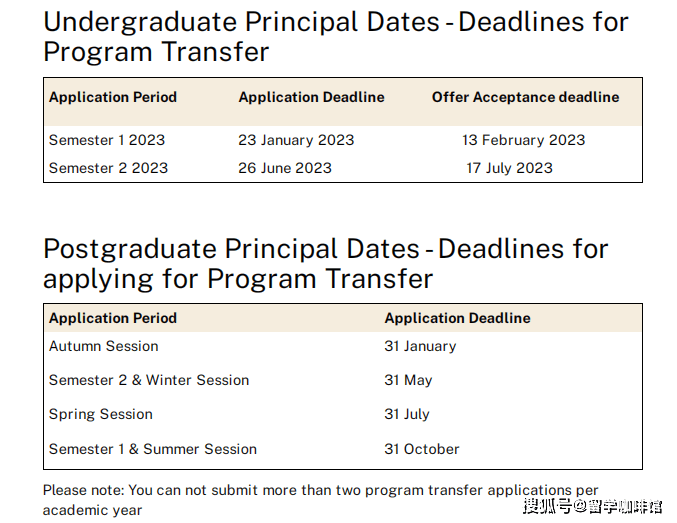The image size is (677, 523).
Task: Click the Semester 2 & Winter Session row
Action: (x=149, y=380)
